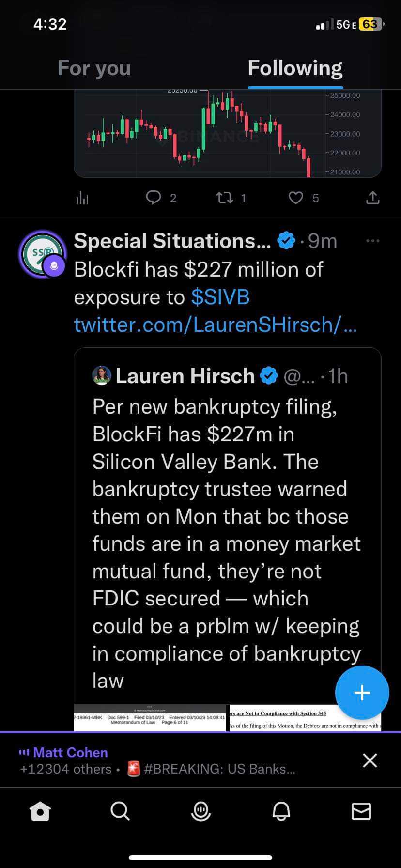
Task: Open the three-dot menu on Special Situations tweet
Action: tap(372, 241)
